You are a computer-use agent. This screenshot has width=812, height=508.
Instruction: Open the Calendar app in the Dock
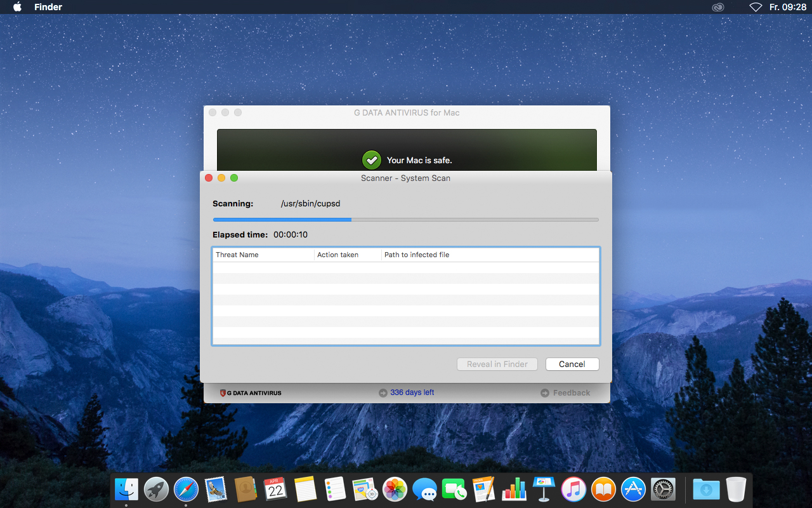coord(275,489)
